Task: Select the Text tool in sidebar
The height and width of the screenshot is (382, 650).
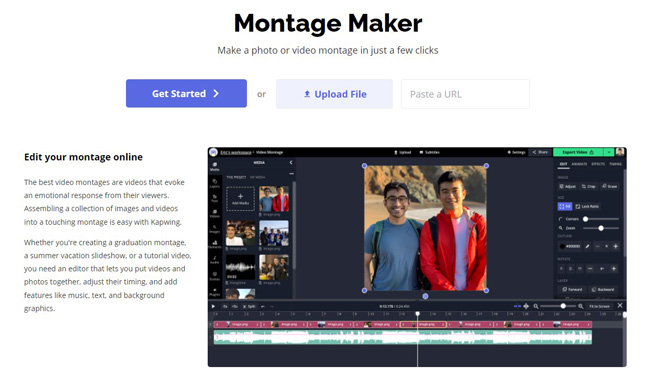Action: (x=215, y=198)
